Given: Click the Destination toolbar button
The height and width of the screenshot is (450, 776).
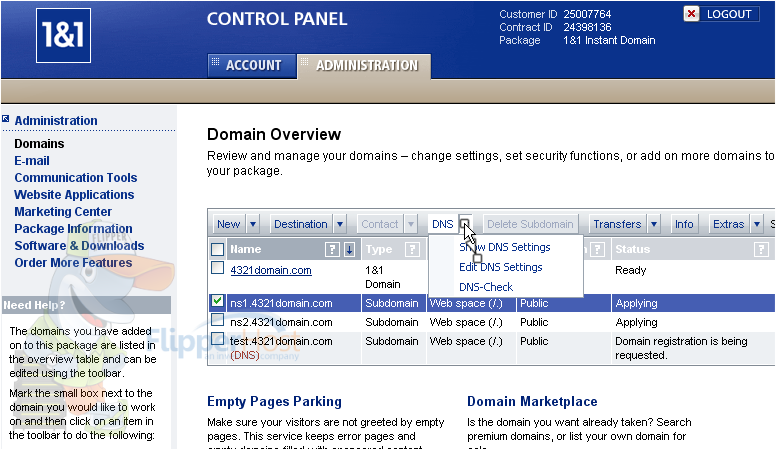Looking at the screenshot, I should click(x=301, y=224).
